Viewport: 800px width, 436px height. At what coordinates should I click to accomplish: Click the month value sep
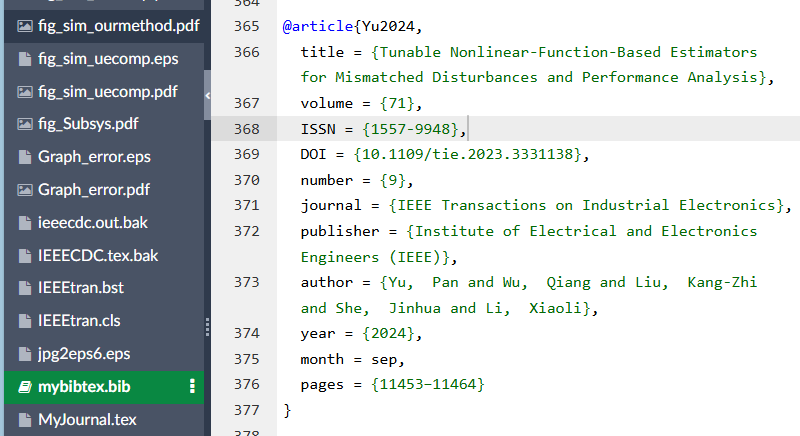pyautogui.click(x=384, y=360)
